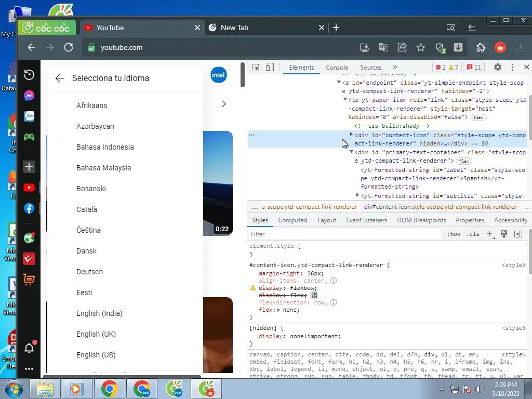
Task: Open the Console panel tab
Action: click(337, 68)
